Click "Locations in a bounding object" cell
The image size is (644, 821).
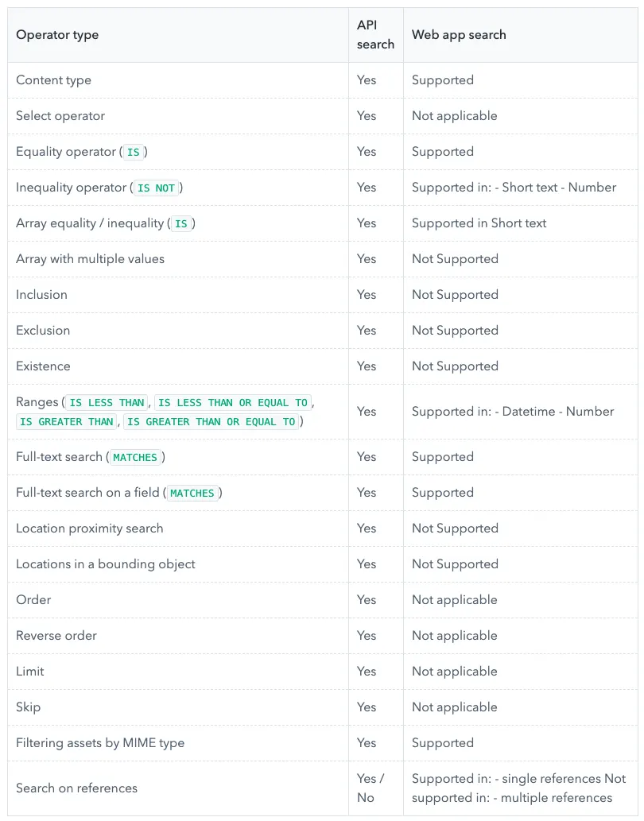click(x=105, y=564)
